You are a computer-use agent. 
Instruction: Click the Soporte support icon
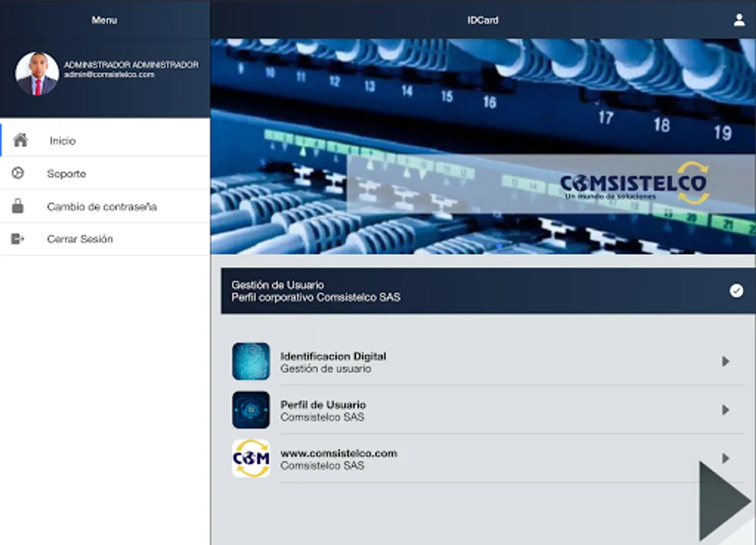click(18, 173)
